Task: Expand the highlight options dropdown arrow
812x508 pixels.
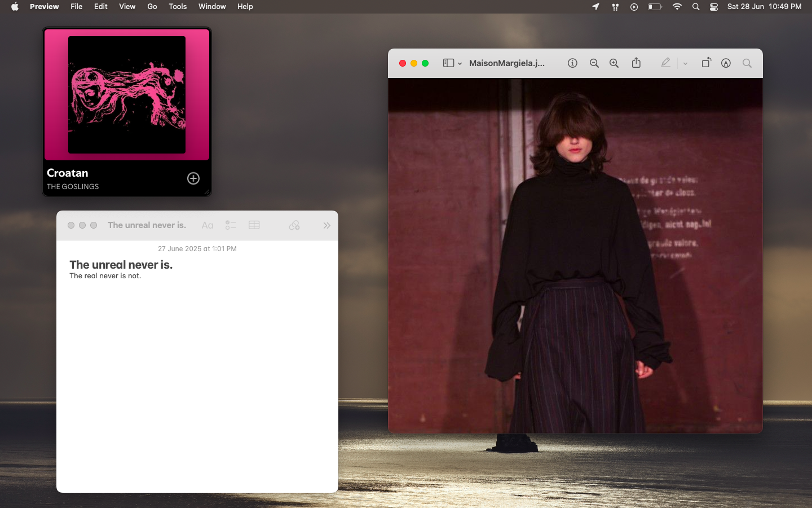Action: pyautogui.click(x=685, y=64)
